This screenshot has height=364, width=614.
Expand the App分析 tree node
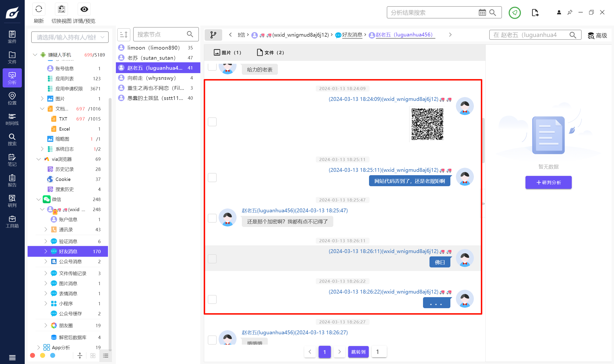(39, 347)
